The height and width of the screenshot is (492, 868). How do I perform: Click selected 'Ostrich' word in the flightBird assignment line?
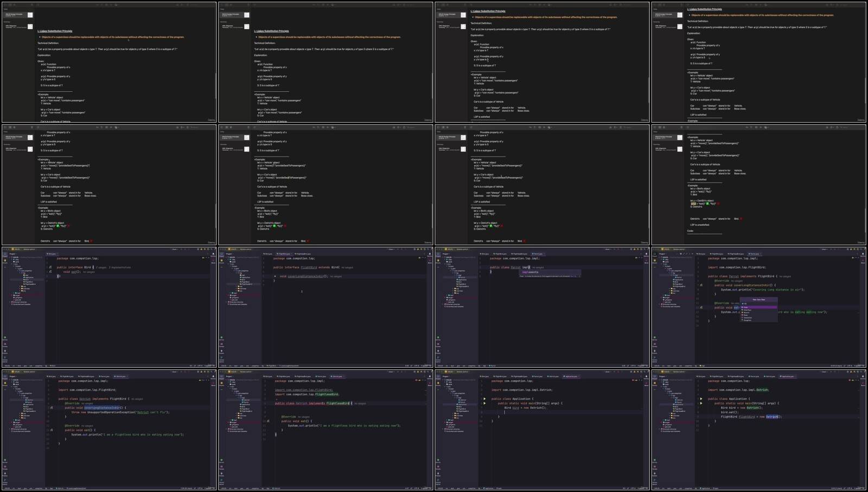(772, 417)
